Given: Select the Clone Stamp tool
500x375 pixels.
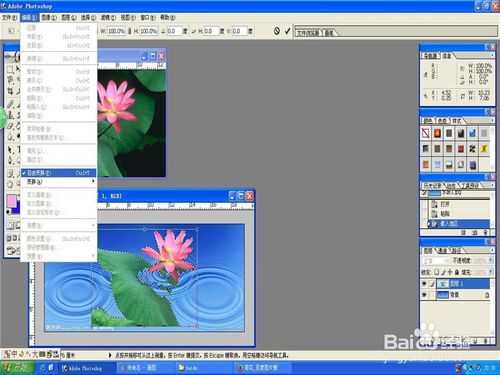Looking at the screenshot, I should [10, 115].
